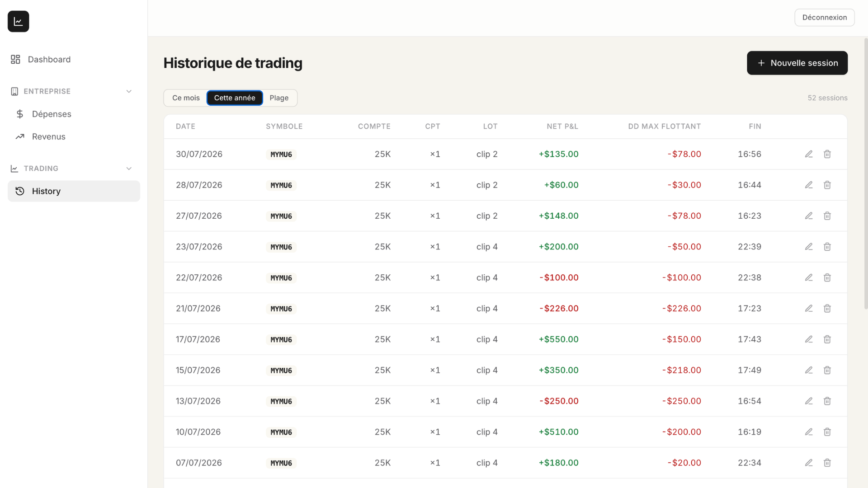Remove the 21/07/2026 session via trash icon
Screen dimensions: 868x488
coord(827,308)
